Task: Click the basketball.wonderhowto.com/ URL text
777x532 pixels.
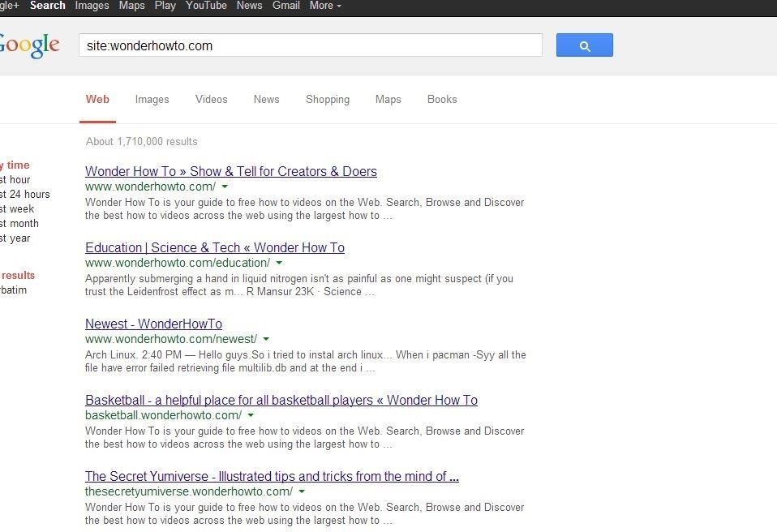Action: [x=164, y=415]
